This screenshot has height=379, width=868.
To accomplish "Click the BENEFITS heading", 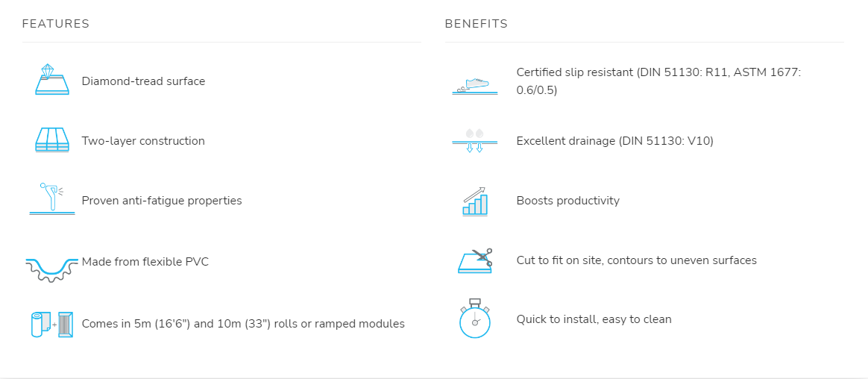I will click(477, 24).
